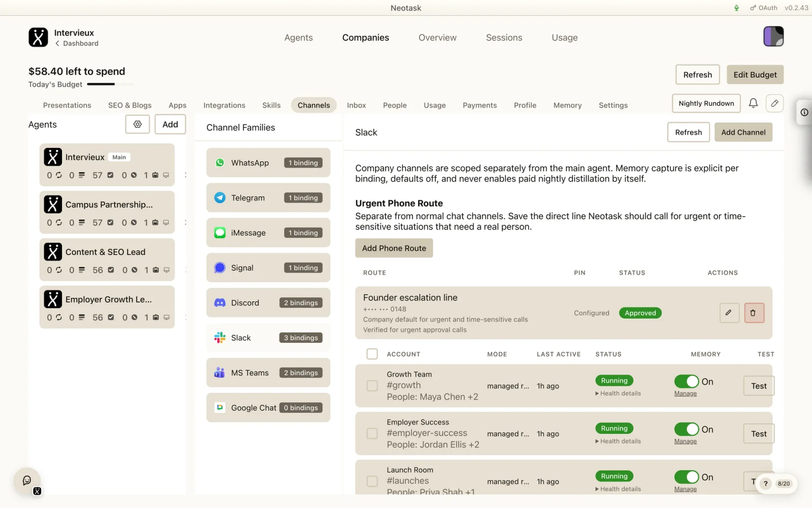Click the Today's Budget progress bar

[110, 84]
